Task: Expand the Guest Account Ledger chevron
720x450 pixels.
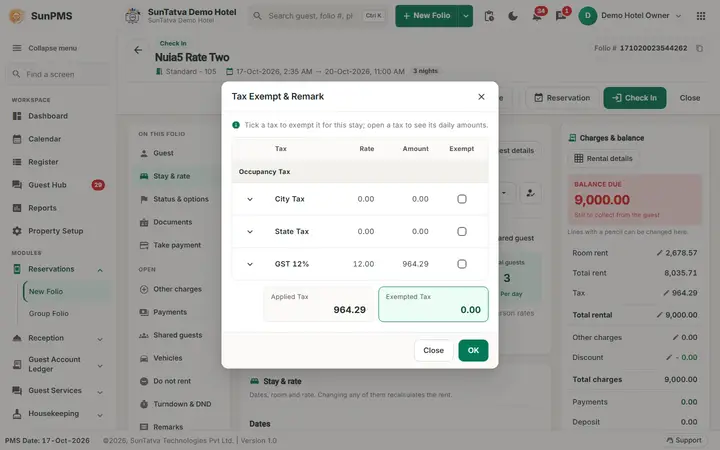Action: [100, 366]
